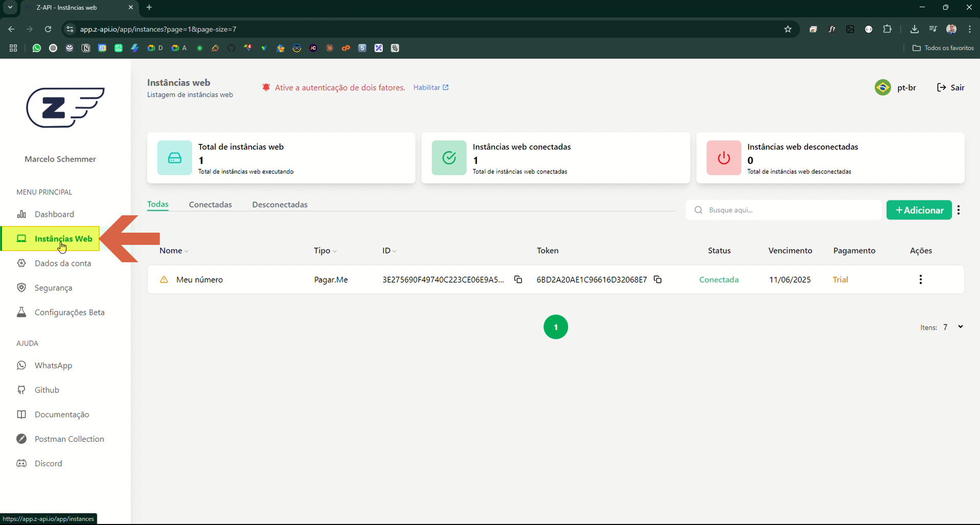Open Todos os favoritos folder
Screen dimensions: 980x525
943,48
